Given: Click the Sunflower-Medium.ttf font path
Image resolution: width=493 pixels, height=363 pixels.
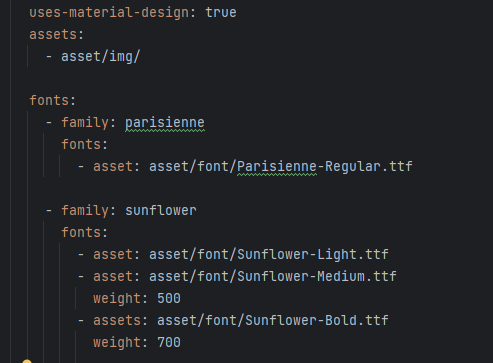Looking at the screenshot, I should click(x=273, y=276).
